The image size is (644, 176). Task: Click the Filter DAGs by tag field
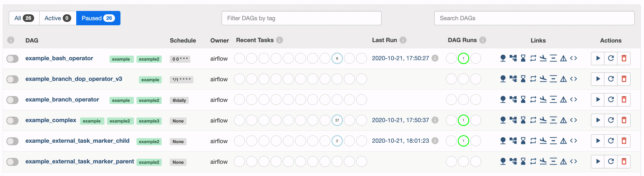[x=301, y=18]
